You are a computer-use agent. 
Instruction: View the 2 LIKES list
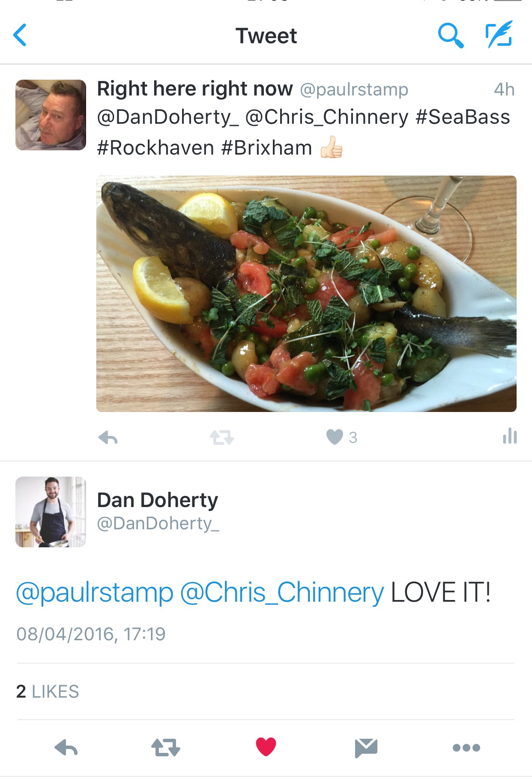point(48,692)
